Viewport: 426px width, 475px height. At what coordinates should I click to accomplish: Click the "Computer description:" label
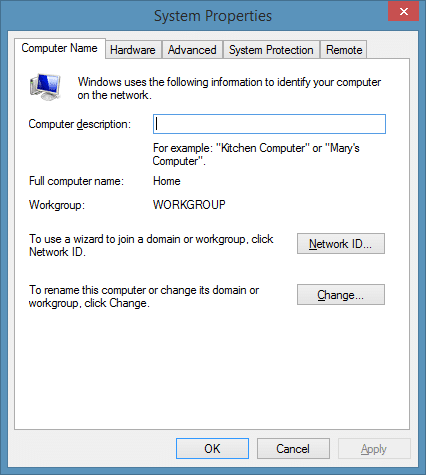click(80, 124)
